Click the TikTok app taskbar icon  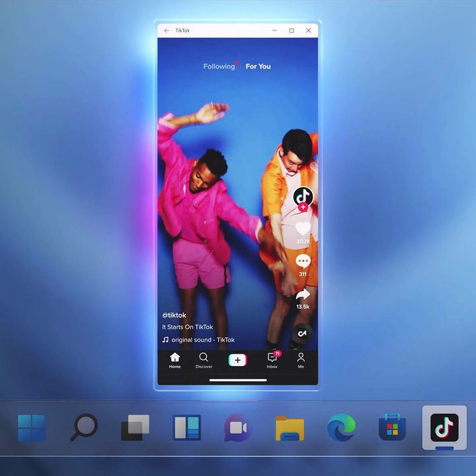coord(444,428)
